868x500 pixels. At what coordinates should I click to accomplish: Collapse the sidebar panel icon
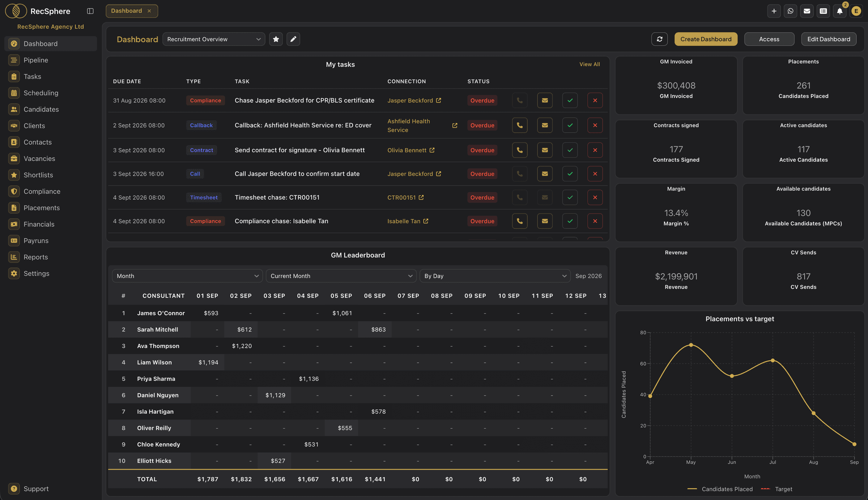[x=90, y=11]
